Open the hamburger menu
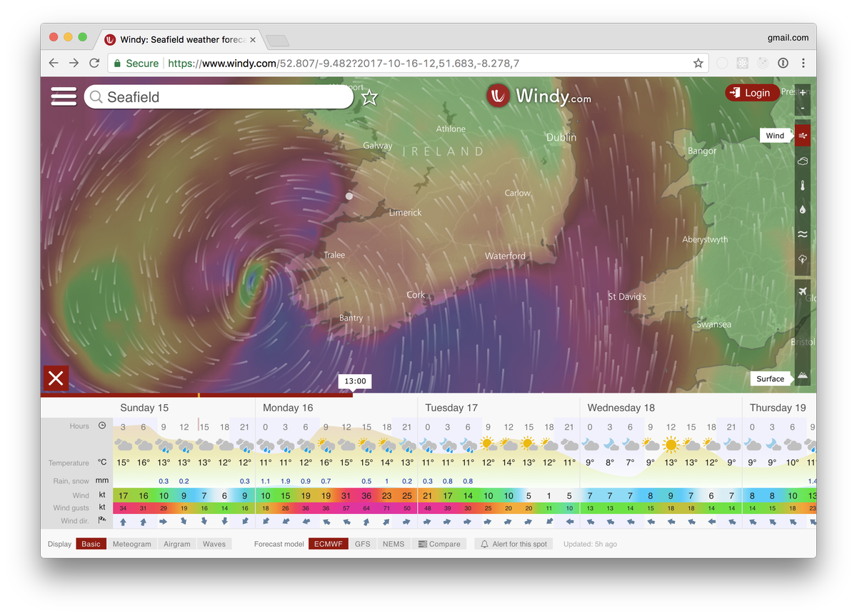Viewport: 857px width, 616px height. click(64, 96)
